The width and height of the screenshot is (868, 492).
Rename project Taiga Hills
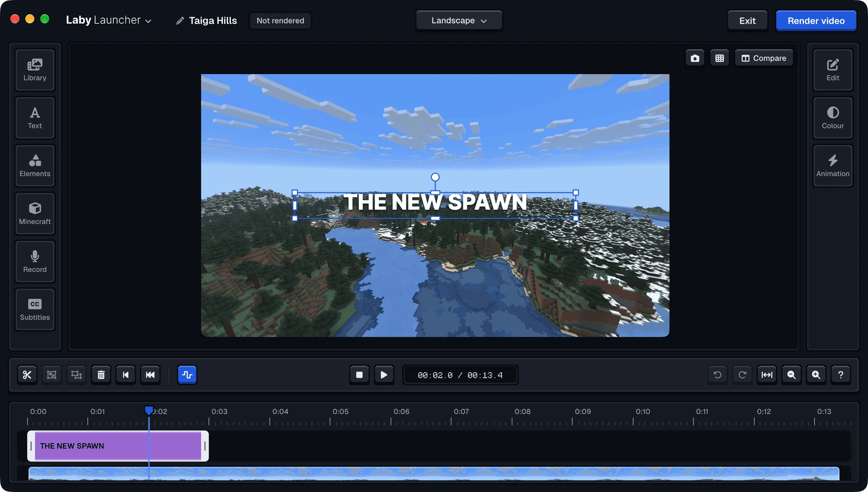[x=207, y=21]
